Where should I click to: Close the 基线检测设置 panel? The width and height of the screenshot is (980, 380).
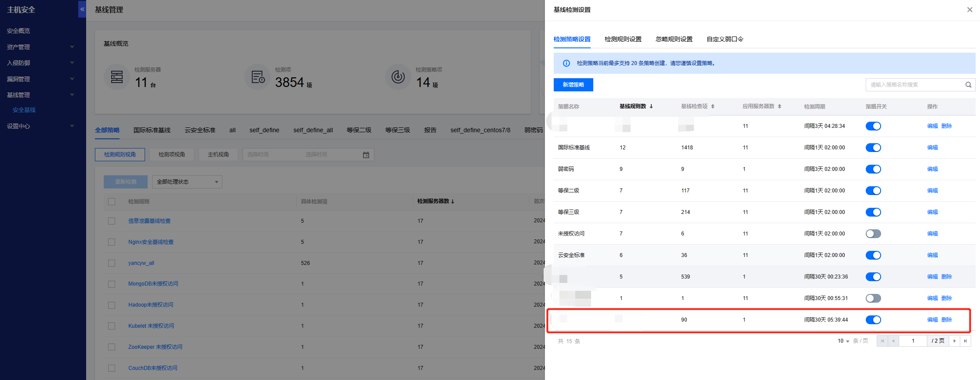969,10
